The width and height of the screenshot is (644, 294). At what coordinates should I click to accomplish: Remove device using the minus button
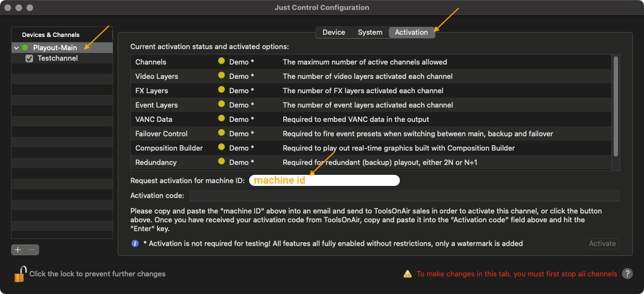33,249
